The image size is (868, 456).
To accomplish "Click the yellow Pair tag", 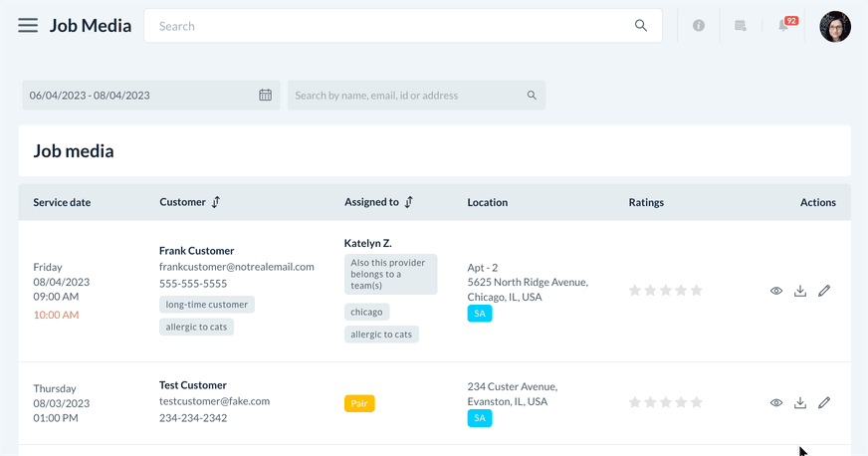I will click(359, 404).
